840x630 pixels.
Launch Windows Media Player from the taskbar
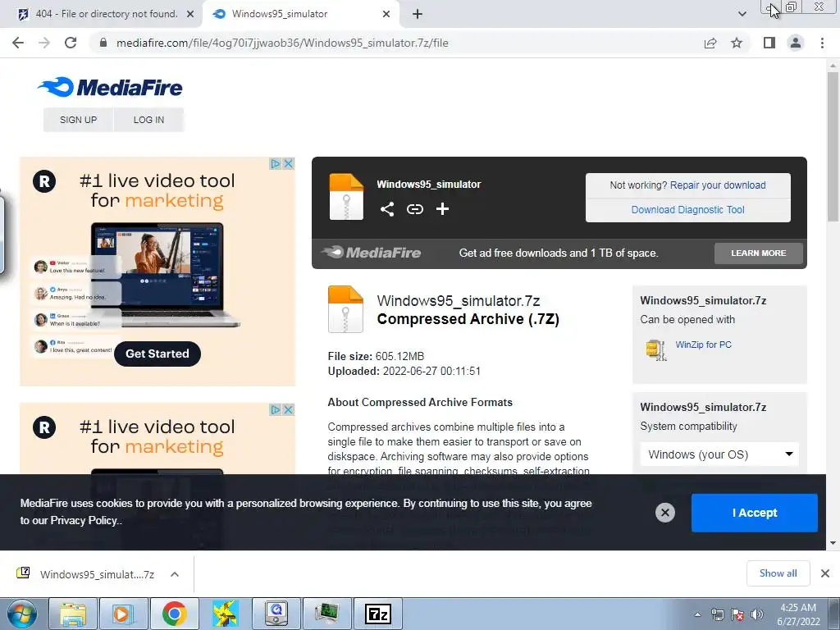[122, 614]
